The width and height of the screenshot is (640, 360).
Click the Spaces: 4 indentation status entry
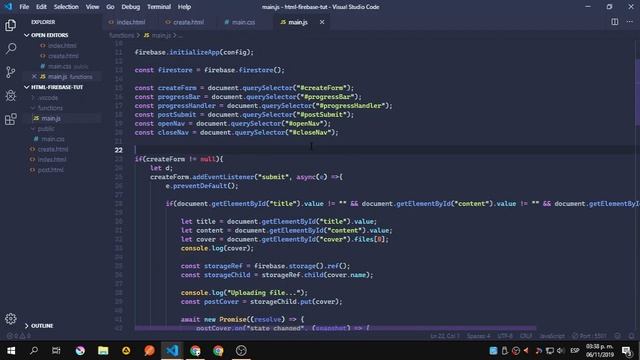pos(478,336)
